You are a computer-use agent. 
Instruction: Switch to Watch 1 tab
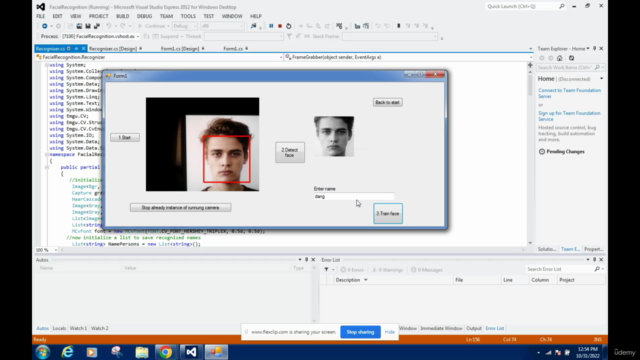[78, 328]
